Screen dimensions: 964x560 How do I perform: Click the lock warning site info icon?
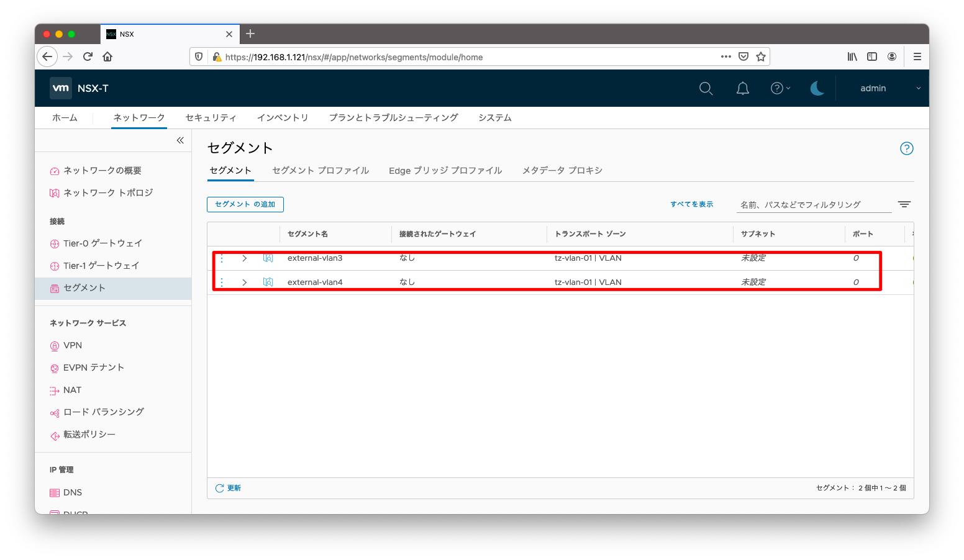click(217, 56)
